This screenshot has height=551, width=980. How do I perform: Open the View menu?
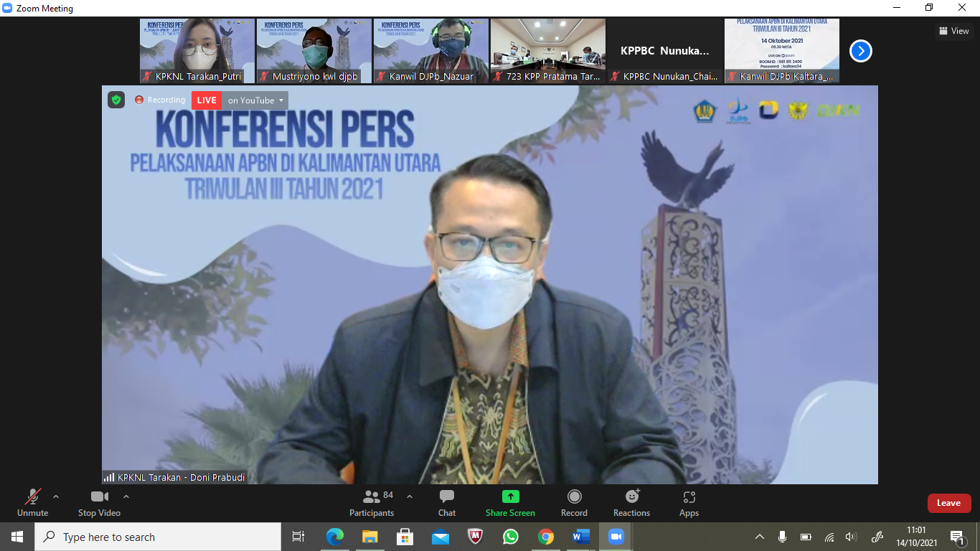(954, 31)
